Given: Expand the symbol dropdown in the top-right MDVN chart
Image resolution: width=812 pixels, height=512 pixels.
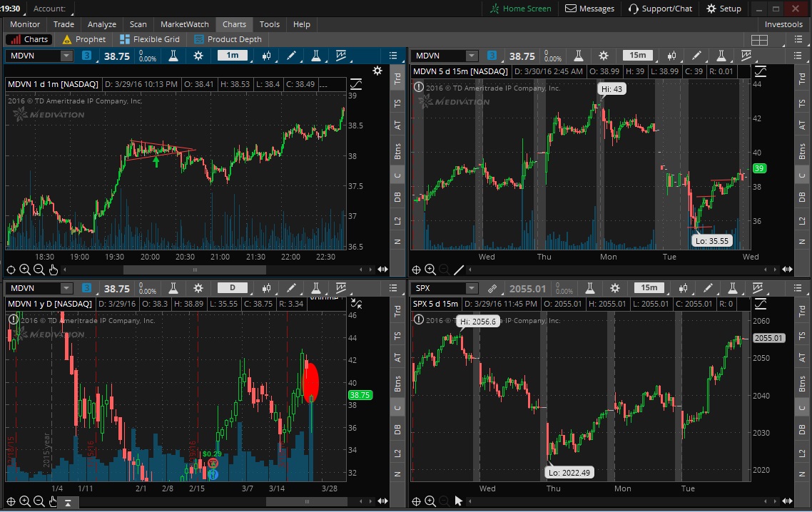Looking at the screenshot, I should (471, 56).
